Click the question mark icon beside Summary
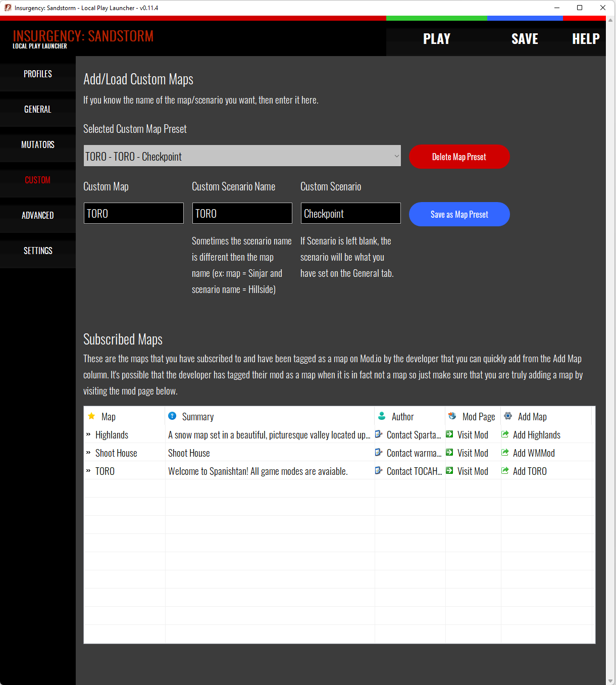This screenshot has height=685, width=616. click(x=172, y=416)
